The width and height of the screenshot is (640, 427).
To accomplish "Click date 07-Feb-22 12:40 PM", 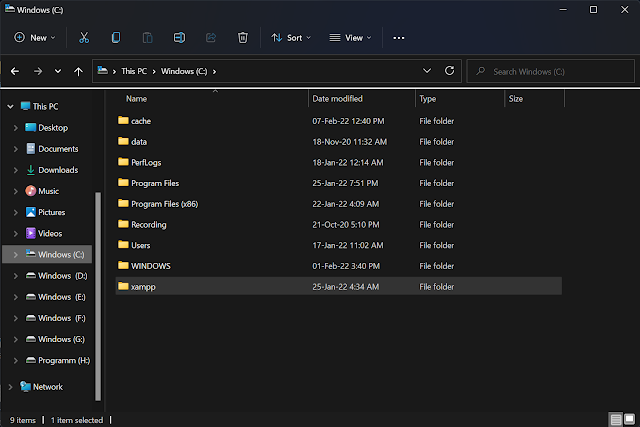I will click(348, 121).
